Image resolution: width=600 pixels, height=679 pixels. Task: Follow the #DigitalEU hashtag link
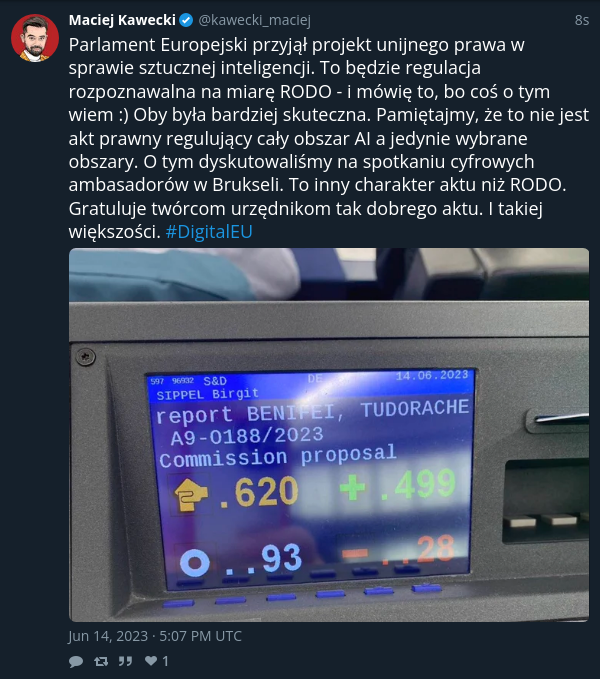coord(209,232)
